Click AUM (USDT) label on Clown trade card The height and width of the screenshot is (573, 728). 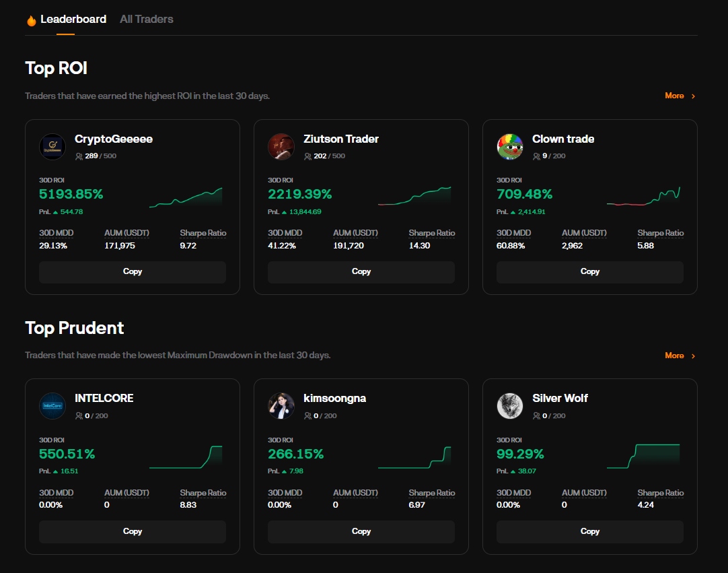[584, 233]
